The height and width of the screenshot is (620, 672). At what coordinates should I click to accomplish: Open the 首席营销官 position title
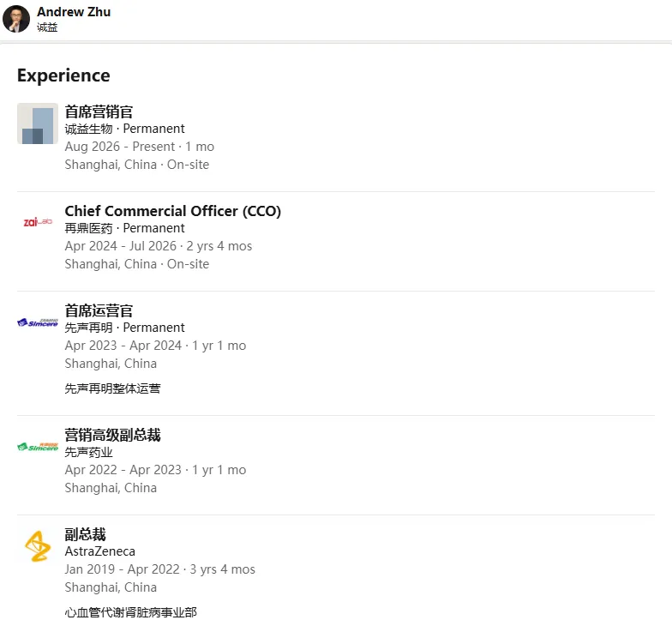tap(99, 111)
